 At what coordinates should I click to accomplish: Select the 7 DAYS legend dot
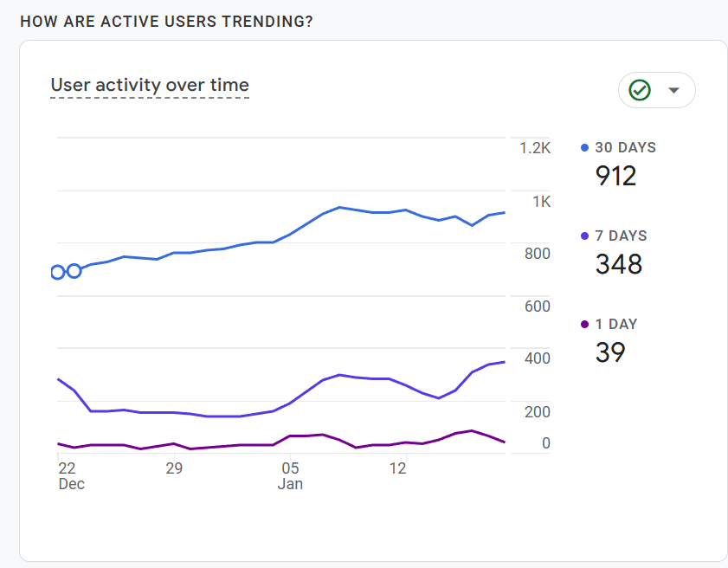(584, 236)
